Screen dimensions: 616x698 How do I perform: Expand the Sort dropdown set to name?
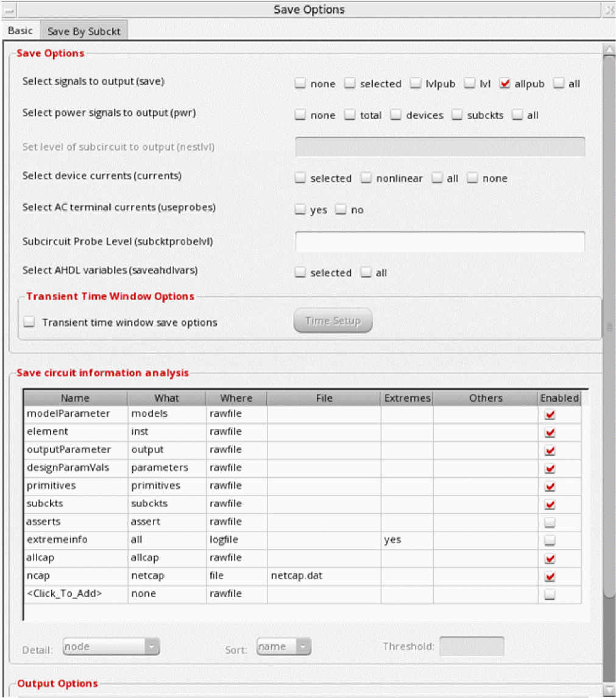click(x=284, y=647)
